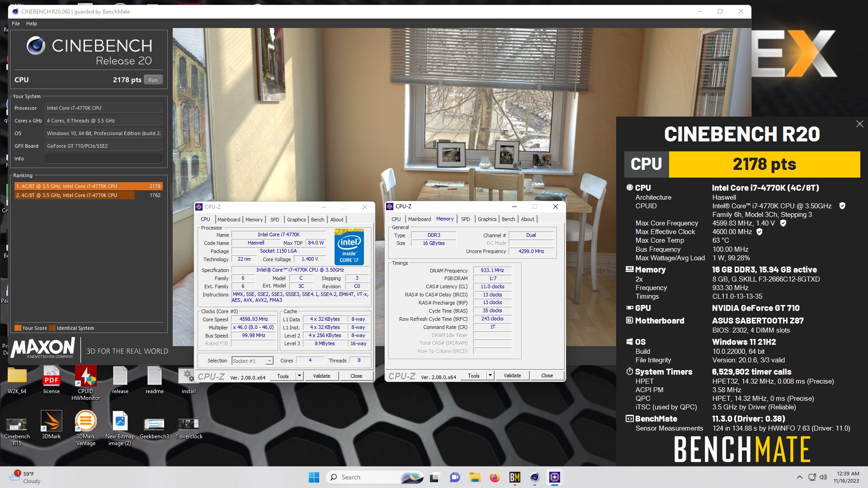This screenshot has width=868, height=488.
Task: Open clock and date showing 12:39 AM
Action: click(x=846, y=477)
